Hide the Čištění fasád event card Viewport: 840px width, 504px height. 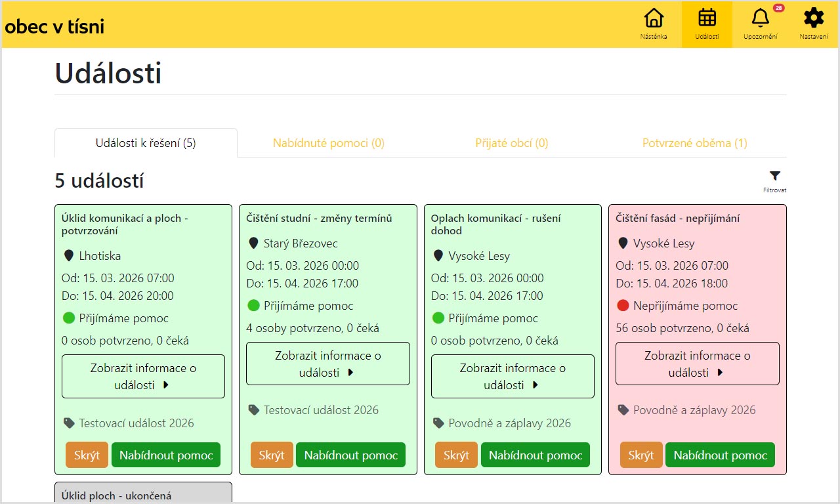[640, 455]
